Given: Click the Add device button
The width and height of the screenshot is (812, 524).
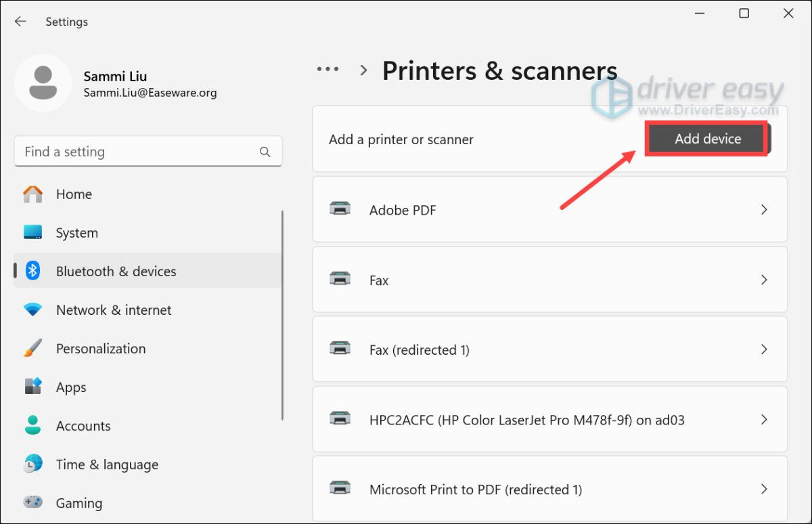Looking at the screenshot, I should coord(707,139).
